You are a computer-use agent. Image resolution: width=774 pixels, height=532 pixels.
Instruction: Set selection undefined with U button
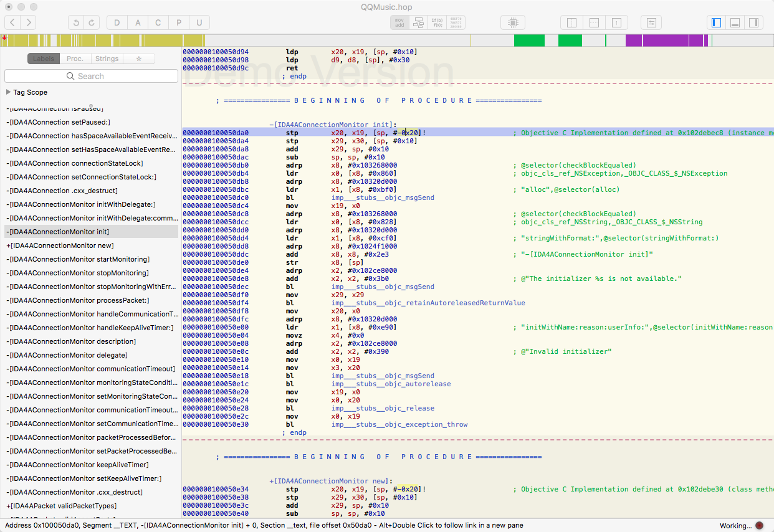tap(199, 23)
